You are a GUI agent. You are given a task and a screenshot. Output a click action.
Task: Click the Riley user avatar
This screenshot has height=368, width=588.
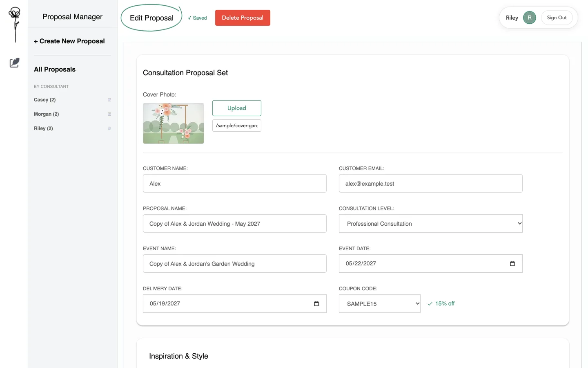tap(530, 18)
